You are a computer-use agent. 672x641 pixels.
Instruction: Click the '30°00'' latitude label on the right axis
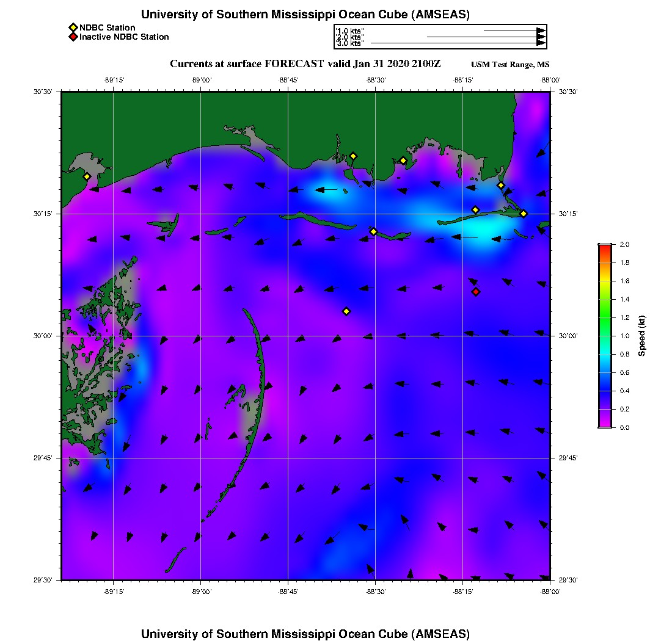(568, 336)
